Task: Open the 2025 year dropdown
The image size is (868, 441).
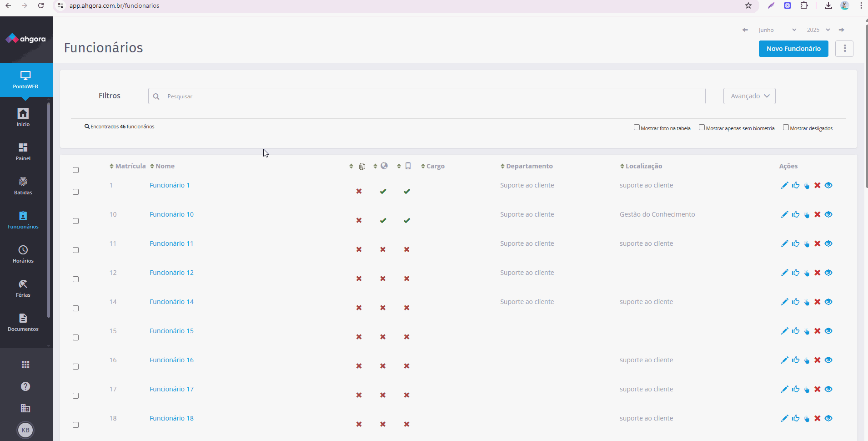Action: tap(818, 30)
